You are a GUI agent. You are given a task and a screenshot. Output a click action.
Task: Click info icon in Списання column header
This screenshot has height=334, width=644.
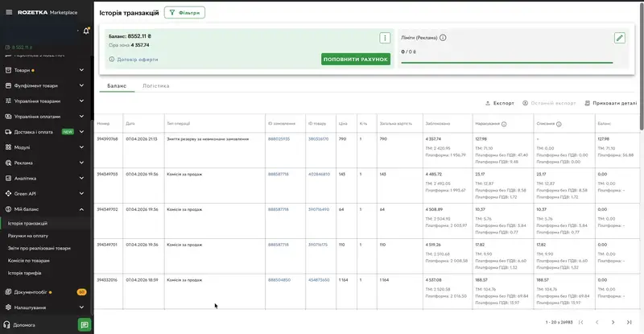click(x=559, y=124)
